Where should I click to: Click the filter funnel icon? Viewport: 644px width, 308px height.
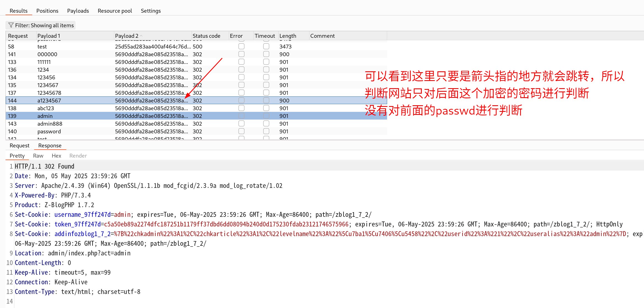click(11, 25)
